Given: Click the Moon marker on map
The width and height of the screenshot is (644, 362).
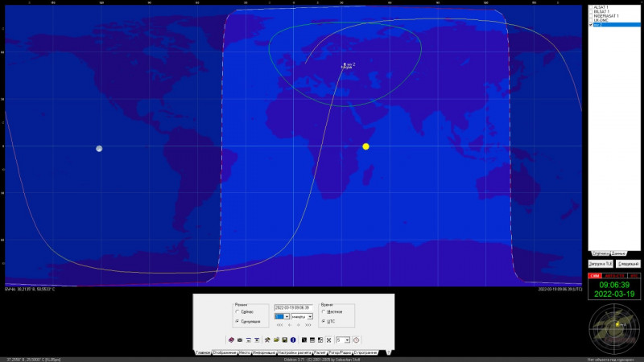Looking at the screenshot, I should [x=99, y=149].
